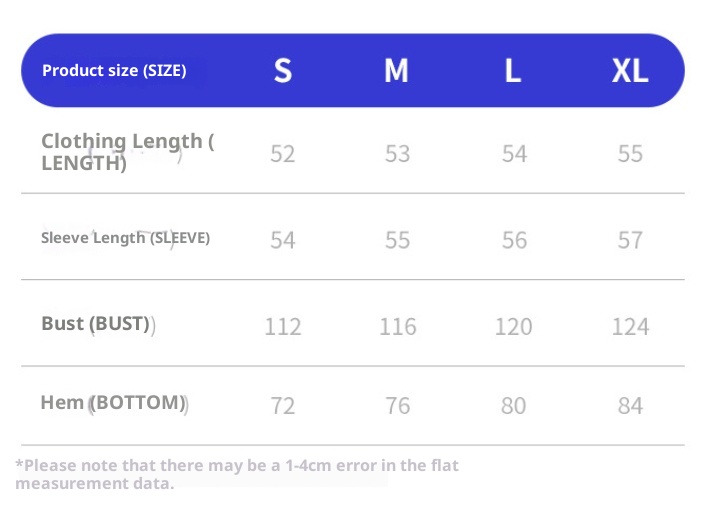Select the S size column header

click(283, 71)
